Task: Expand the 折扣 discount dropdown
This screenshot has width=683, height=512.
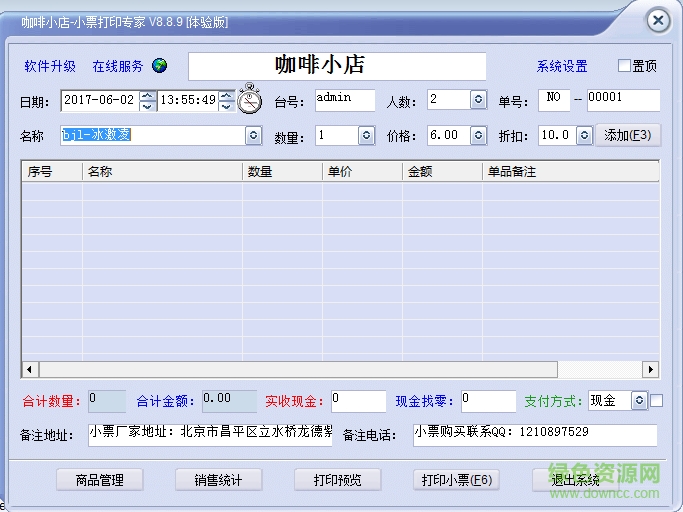Action: (x=583, y=135)
